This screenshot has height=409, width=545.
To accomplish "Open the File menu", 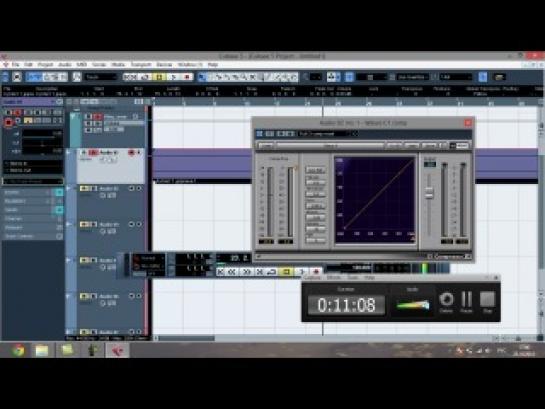I will 15,65.
